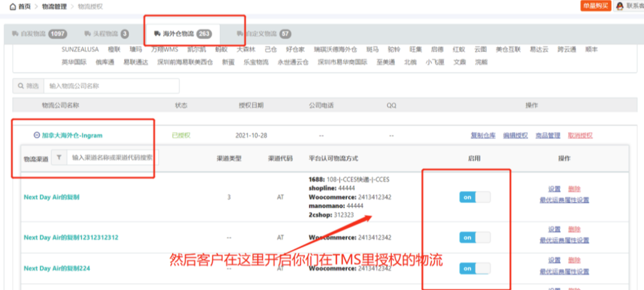Screen dimensions: 644x290
Task: Click 设置 for Next Day Air的复制12312312312
Action: (x=554, y=229)
